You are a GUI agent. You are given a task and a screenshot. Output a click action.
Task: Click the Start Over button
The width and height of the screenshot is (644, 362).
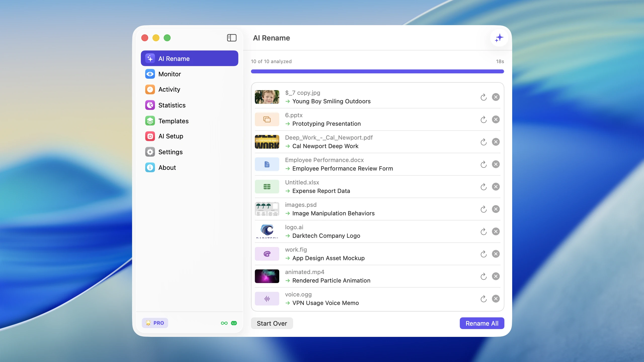pyautogui.click(x=272, y=323)
